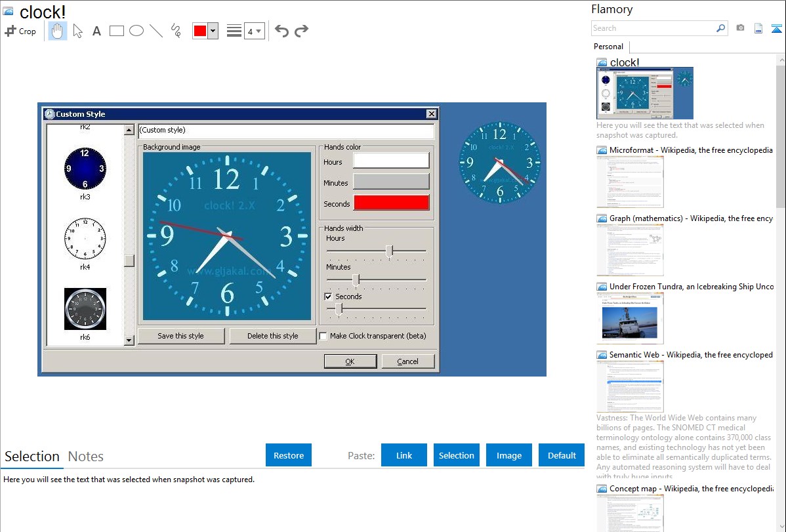786x532 pixels.
Task: Select the straight line tool
Action: point(156,31)
